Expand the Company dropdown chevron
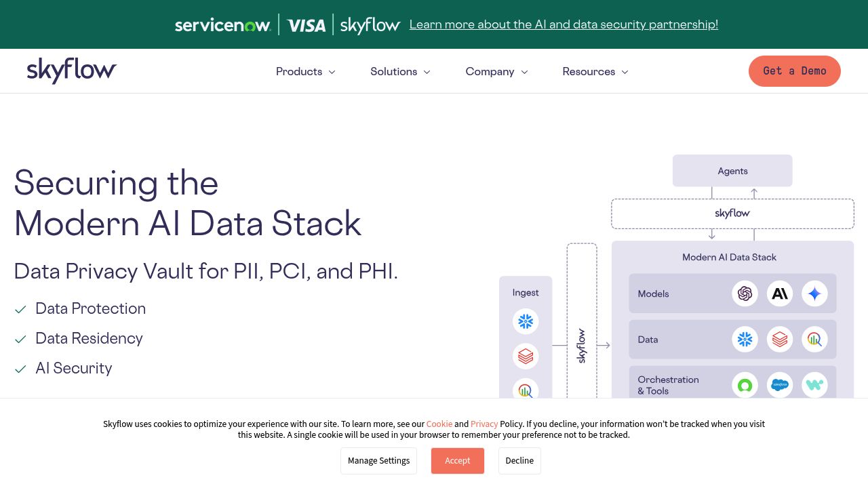Screen dimensions: 868x488 [x=524, y=72]
